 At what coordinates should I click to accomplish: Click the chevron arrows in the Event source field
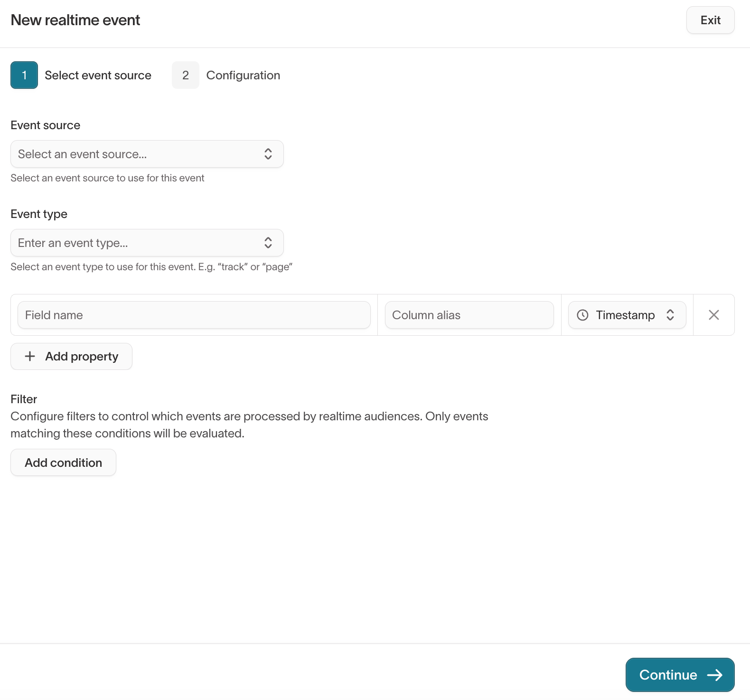click(268, 154)
